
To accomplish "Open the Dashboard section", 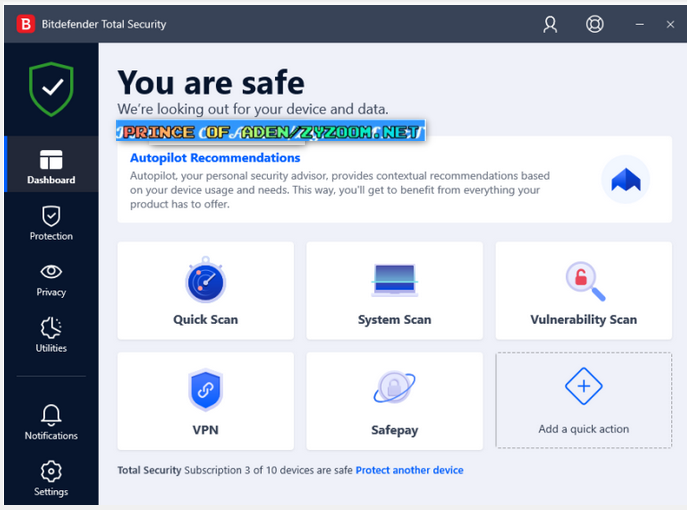I will pos(51,164).
